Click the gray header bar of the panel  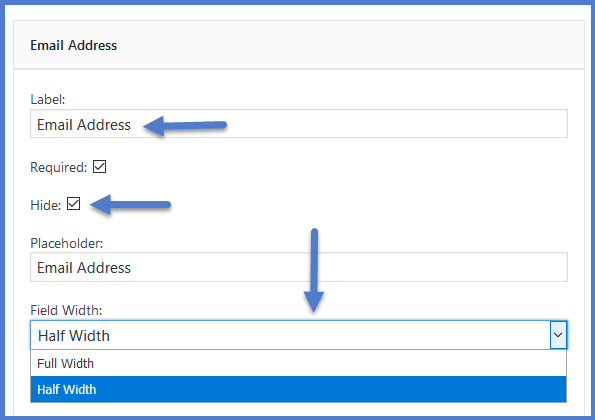tap(299, 45)
